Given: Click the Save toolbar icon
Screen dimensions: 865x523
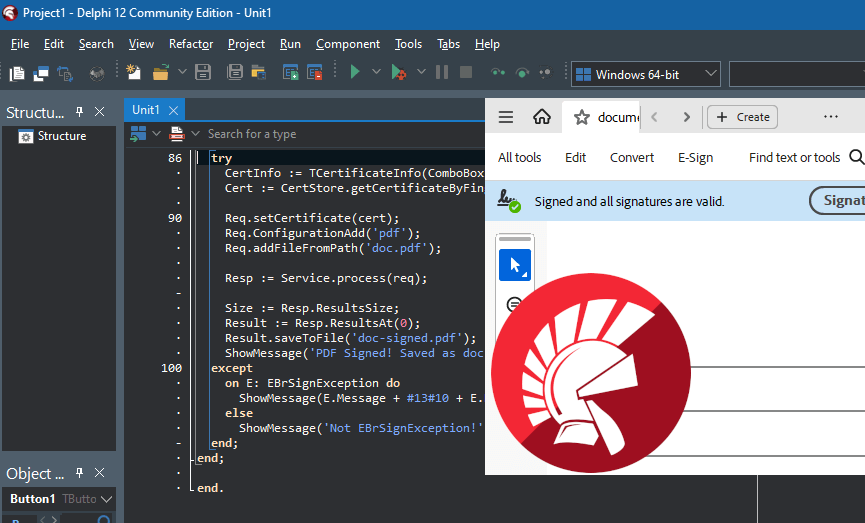Looking at the screenshot, I should pyautogui.click(x=203, y=72).
